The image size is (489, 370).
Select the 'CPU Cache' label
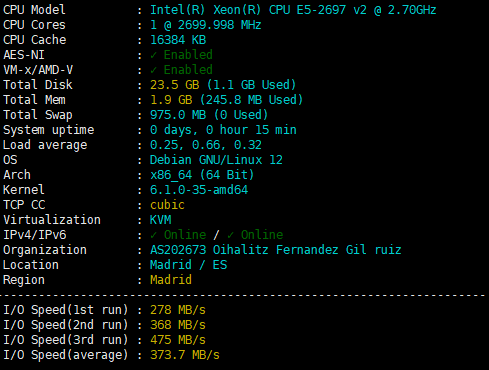(x=35, y=40)
